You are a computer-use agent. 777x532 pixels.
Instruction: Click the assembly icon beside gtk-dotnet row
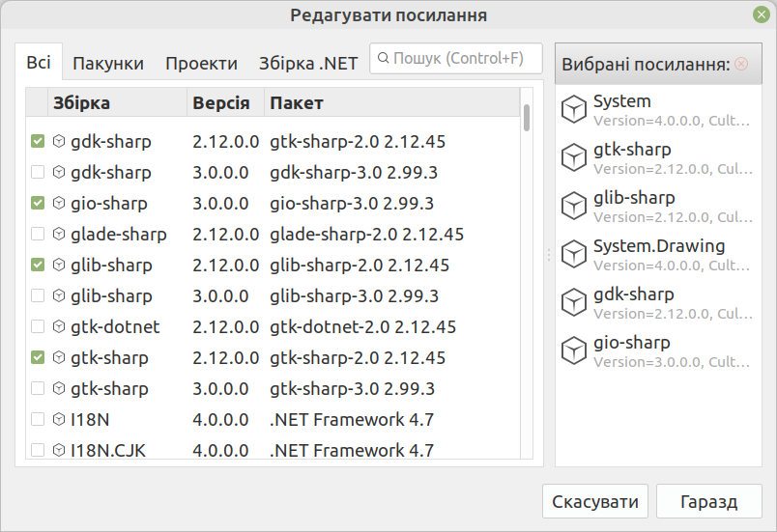pos(59,326)
